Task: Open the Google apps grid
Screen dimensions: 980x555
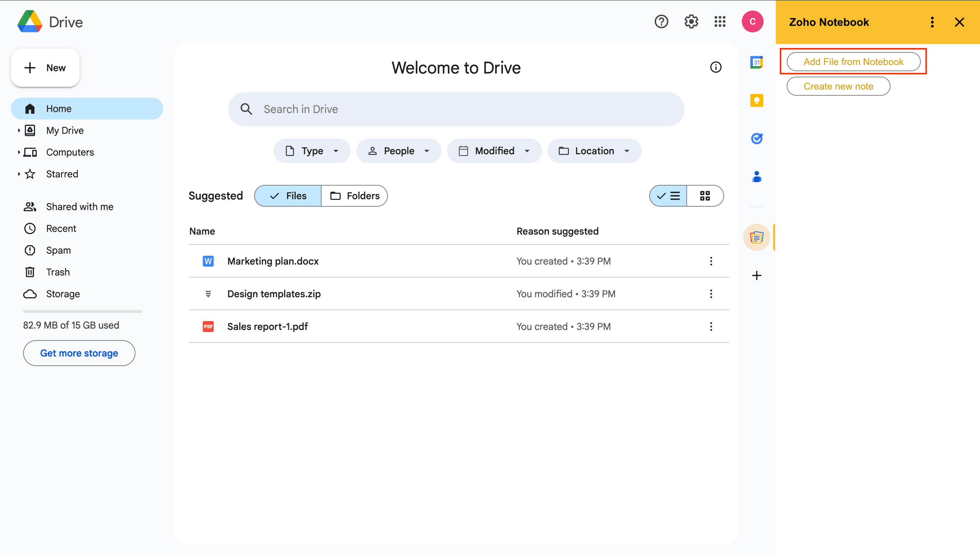Action: pos(719,22)
